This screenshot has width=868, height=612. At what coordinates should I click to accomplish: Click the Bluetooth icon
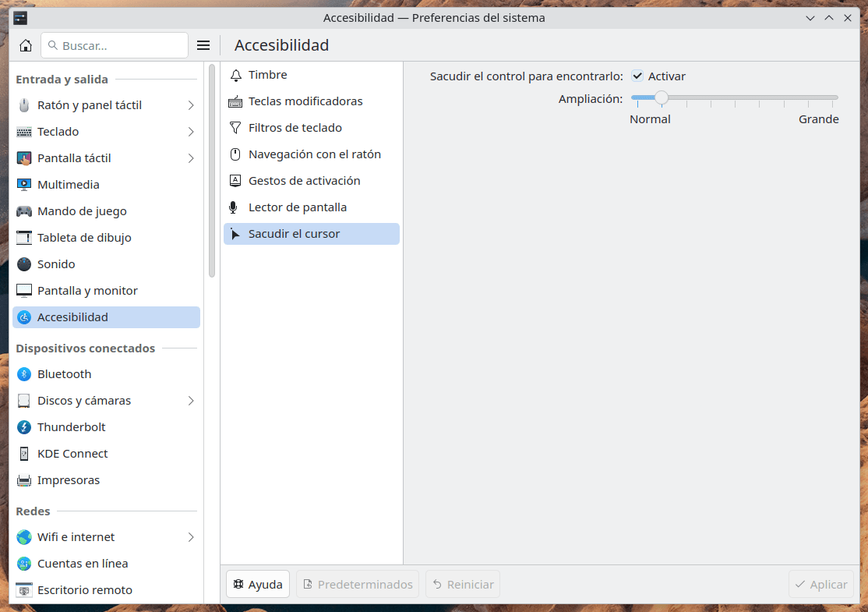pos(24,374)
